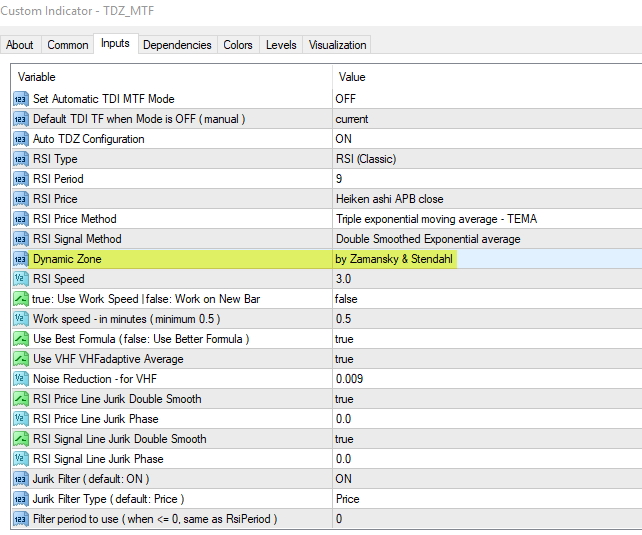Click the Use VHF VHFadaptive Average icon

tap(21, 359)
